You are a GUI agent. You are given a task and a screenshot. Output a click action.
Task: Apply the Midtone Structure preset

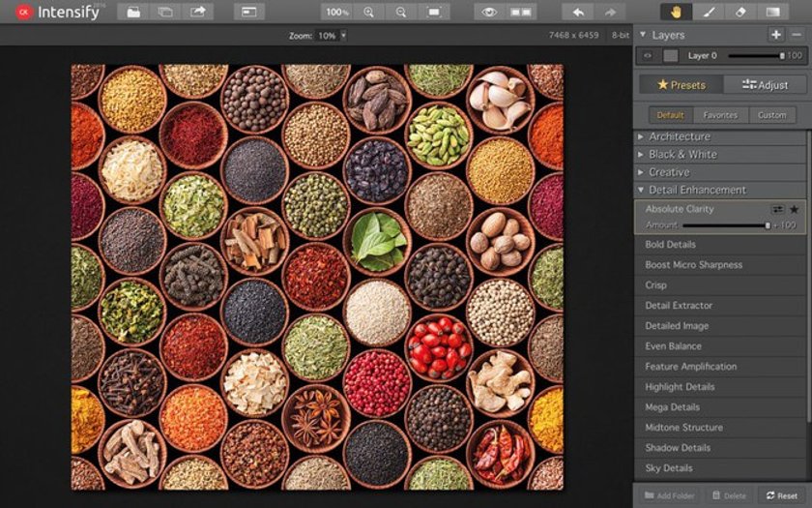(x=720, y=427)
